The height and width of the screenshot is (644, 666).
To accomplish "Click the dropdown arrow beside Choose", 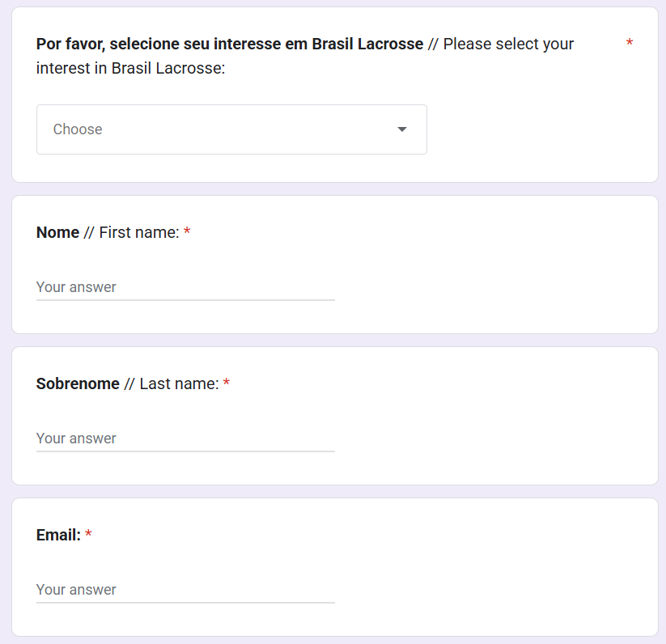I will 402,129.
